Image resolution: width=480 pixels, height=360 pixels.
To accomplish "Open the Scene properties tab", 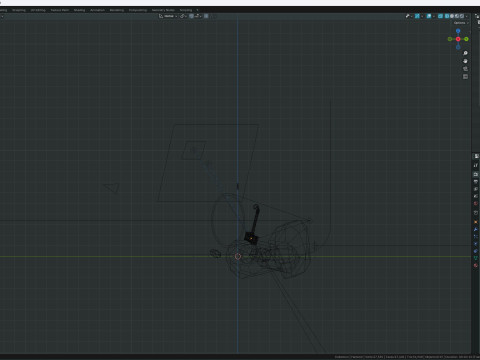I will tap(476, 196).
